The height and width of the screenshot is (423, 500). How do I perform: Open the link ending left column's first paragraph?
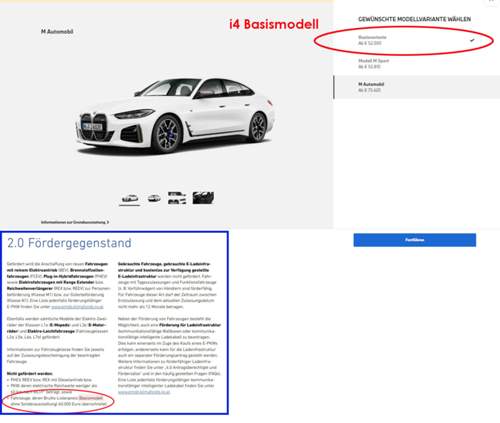tap(77, 307)
